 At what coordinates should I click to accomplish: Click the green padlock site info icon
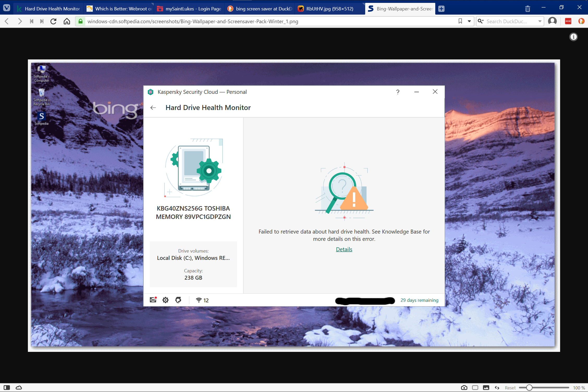click(81, 21)
